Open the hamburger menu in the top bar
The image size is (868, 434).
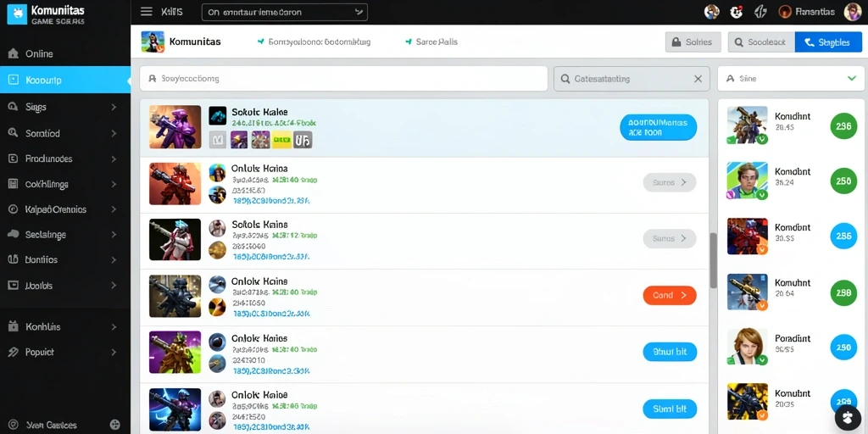pyautogui.click(x=146, y=12)
